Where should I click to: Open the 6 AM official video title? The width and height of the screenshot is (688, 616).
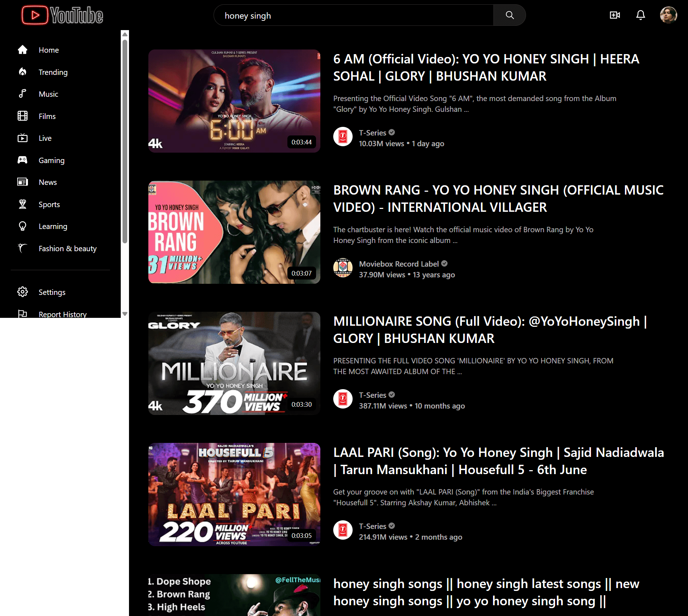click(x=486, y=67)
